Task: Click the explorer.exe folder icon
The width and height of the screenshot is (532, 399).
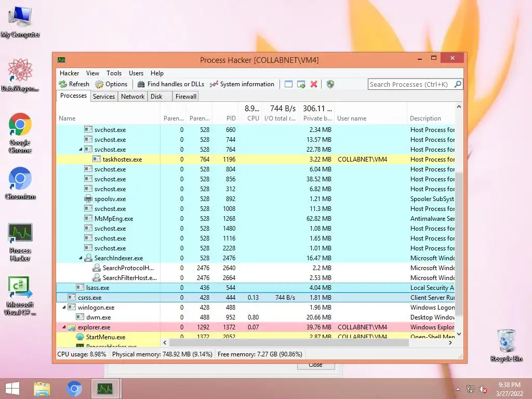Action: click(x=72, y=327)
